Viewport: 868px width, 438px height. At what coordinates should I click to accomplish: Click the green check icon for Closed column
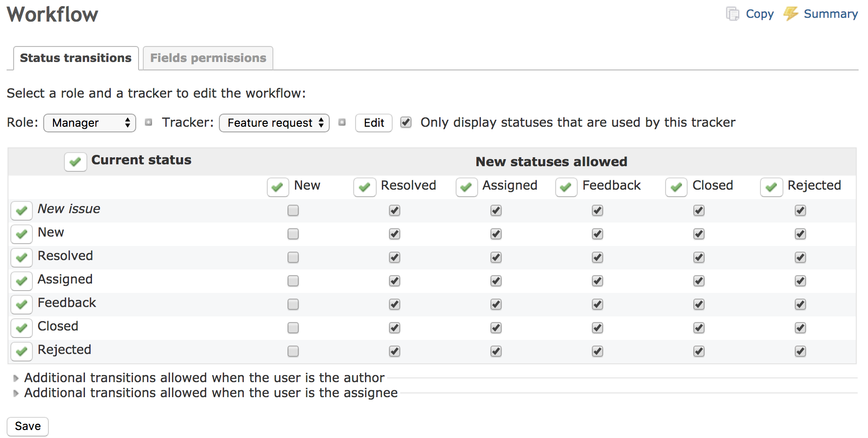[x=676, y=187]
